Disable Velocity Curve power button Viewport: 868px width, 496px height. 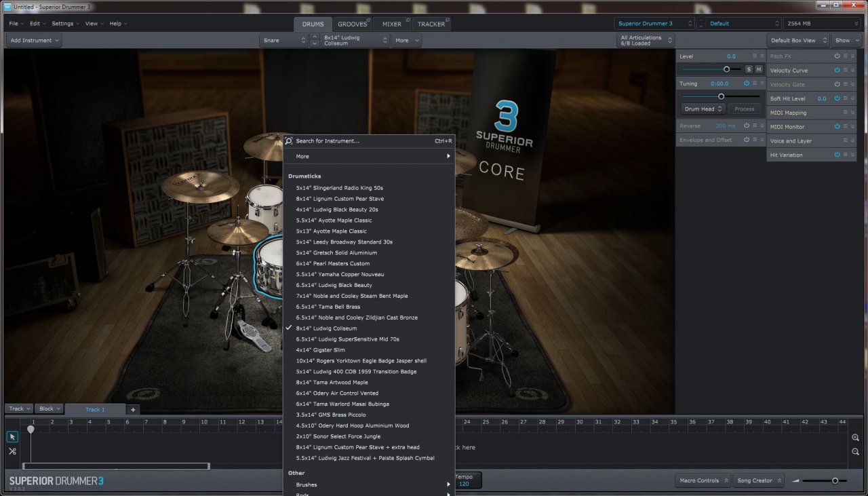[x=837, y=70]
